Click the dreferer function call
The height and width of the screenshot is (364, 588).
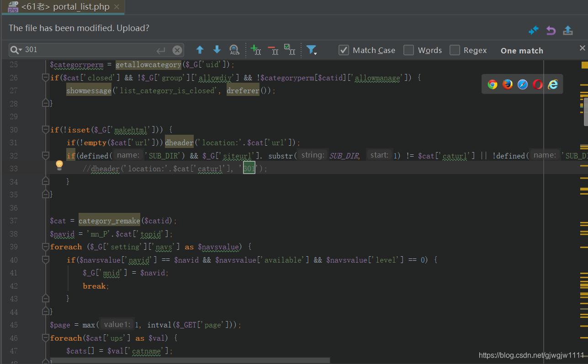pyautogui.click(x=243, y=90)
